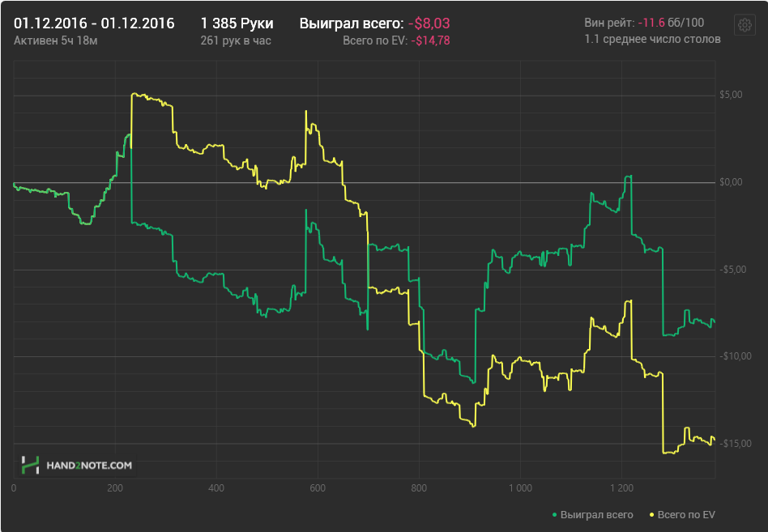Click the 600 x-axis label
768x532 pixels.
318,488
